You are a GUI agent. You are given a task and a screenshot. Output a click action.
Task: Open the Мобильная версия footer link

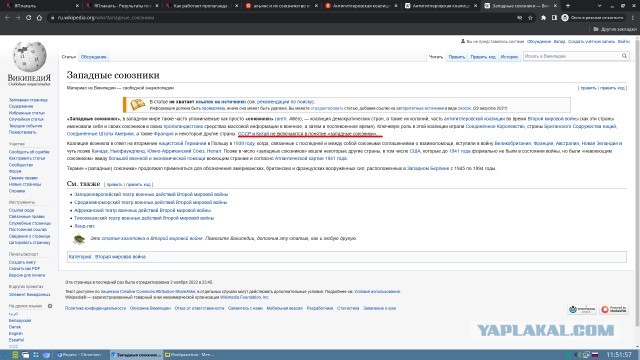click(x=284, y=309)
